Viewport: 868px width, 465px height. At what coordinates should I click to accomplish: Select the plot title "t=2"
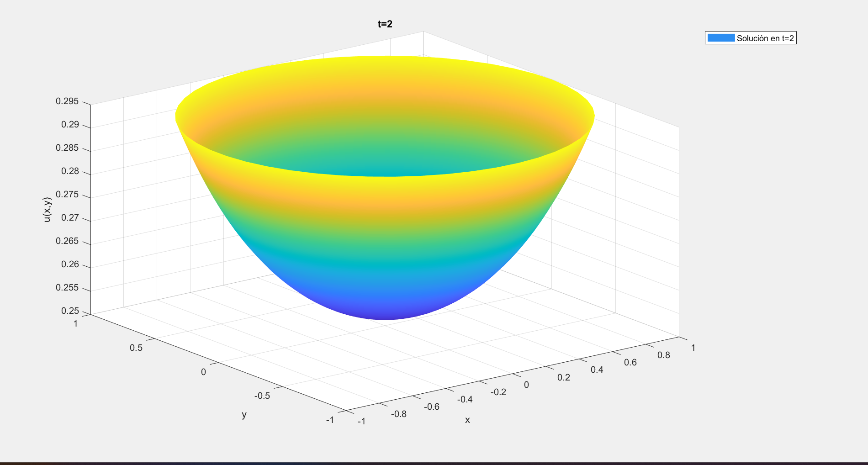(385, 24)
